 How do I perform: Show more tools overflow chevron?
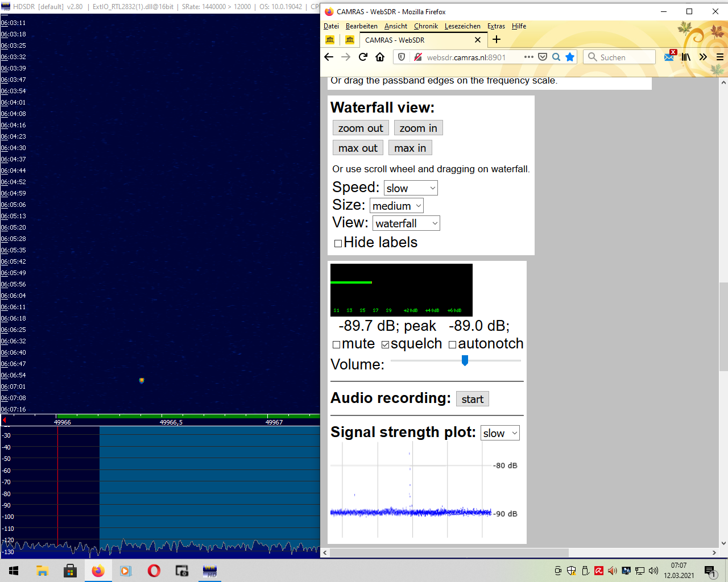coord(704,57)
